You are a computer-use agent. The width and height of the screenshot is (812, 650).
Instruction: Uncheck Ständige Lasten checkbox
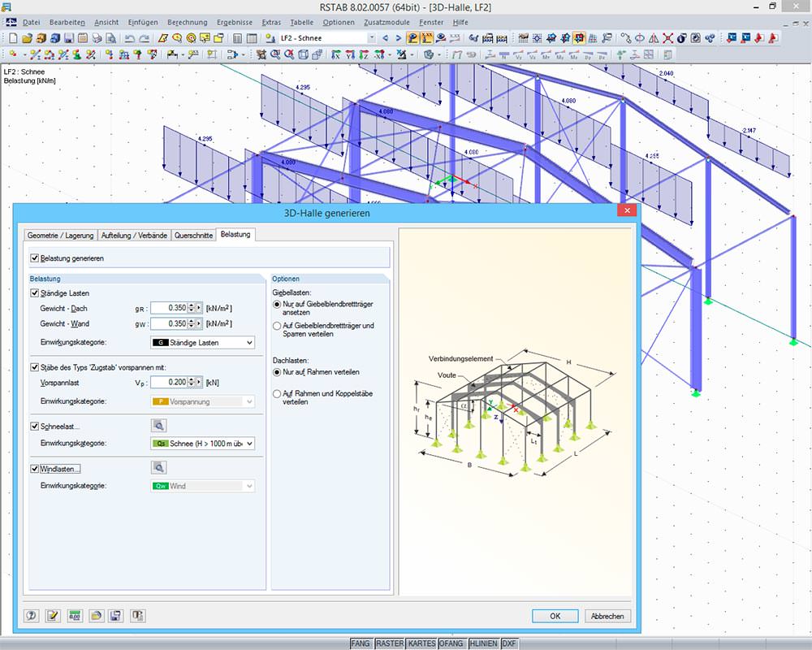[x=35, y=293]
